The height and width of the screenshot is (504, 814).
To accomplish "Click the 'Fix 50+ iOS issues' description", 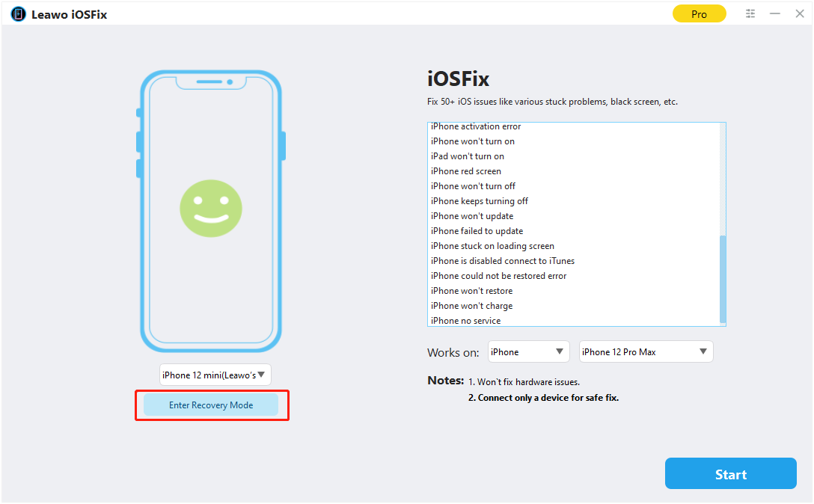I will [552, 102].
